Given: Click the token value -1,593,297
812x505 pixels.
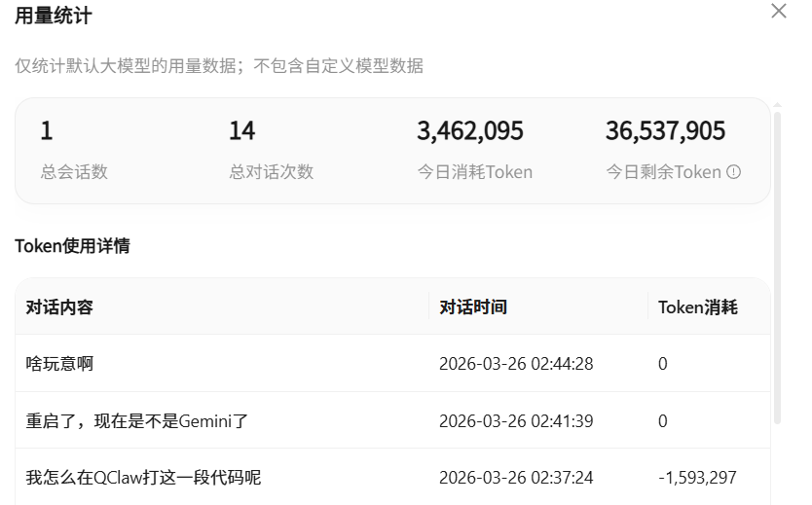Looking at the screenshot, I should [697, 477].
